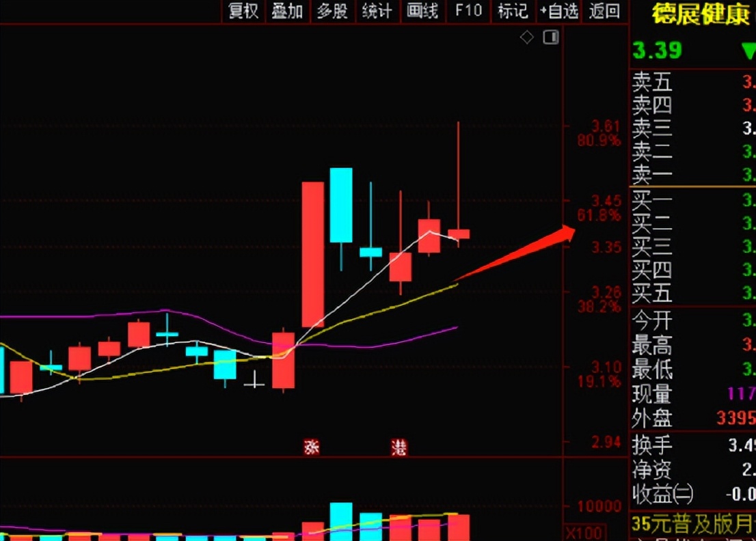Select the 买三 order row
Viewport: 756px width, 541px height.
click(x=693, y=246)
